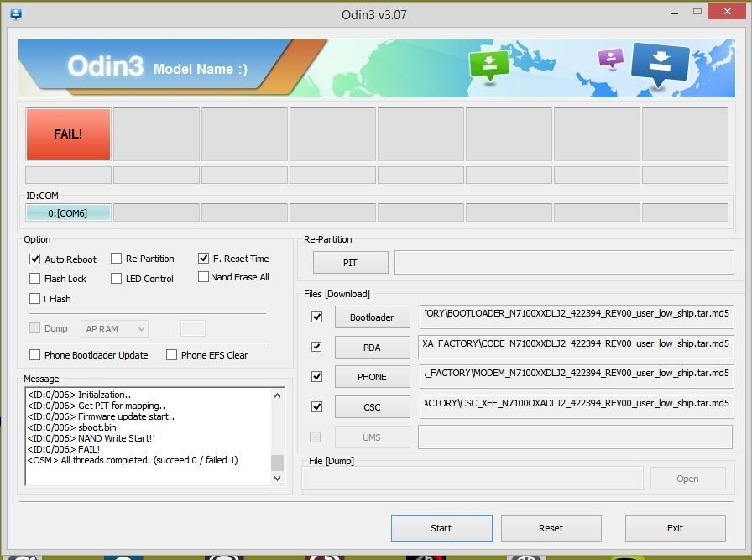Enable the T Flash checkbox

click(x=34, y=299)
